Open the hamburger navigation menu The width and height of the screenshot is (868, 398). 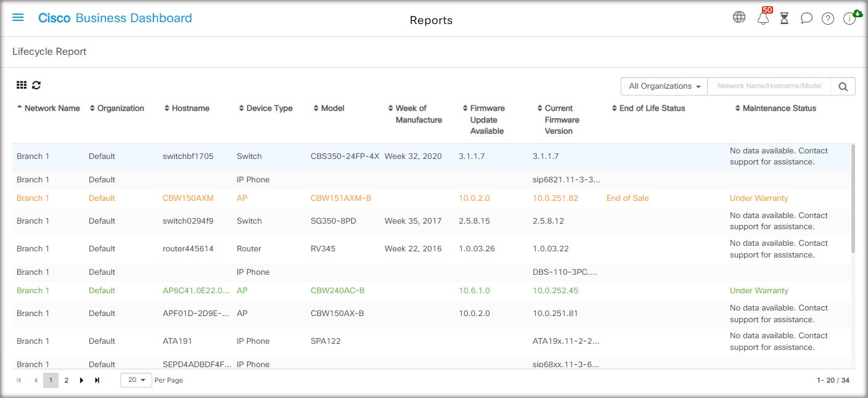[18, 18]
